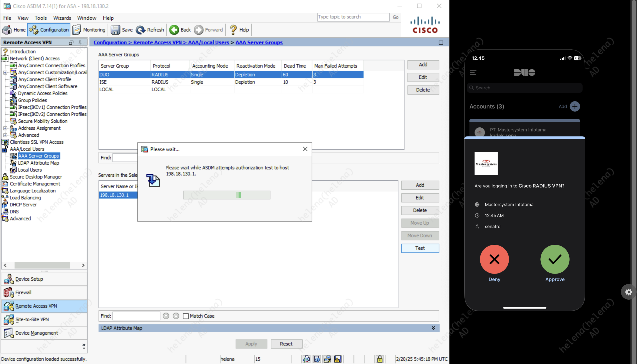Open the Home view icon
Screen dimensions: 637x364
tap(7, 30)
